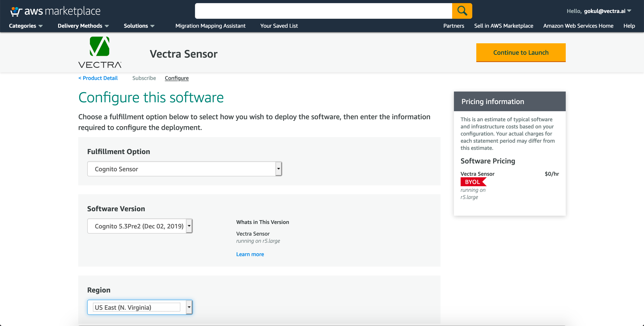Open the Categories dropdown menu
Viewport: 644px width, 326px height.
click(x=26, y=26)
